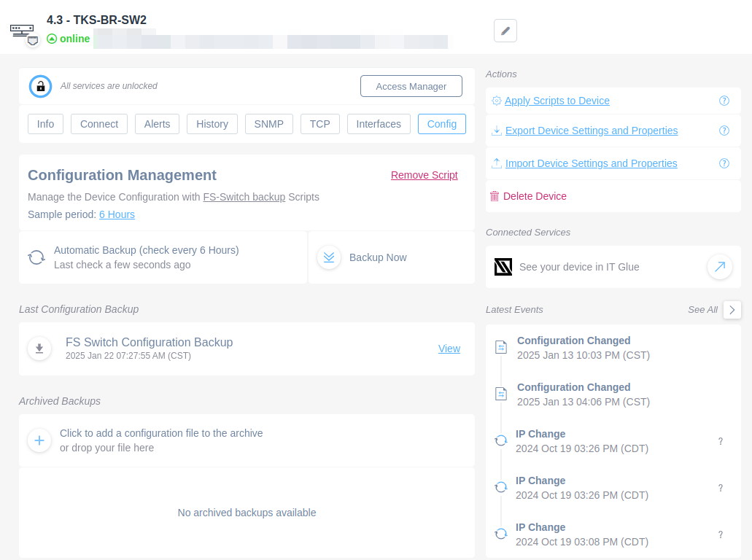The height and width of the screenshot is (560, 752).
Task: Switch to the Info tab
Action: (x=45, y=124)
